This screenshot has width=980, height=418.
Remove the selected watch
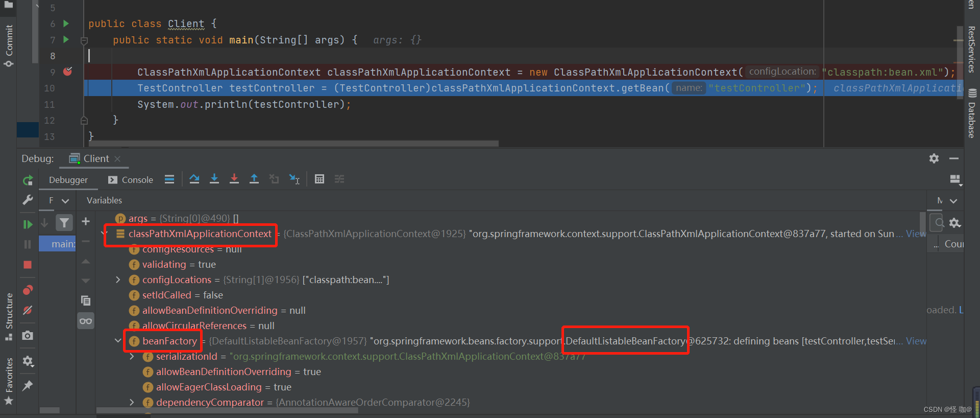pos(86,241)
